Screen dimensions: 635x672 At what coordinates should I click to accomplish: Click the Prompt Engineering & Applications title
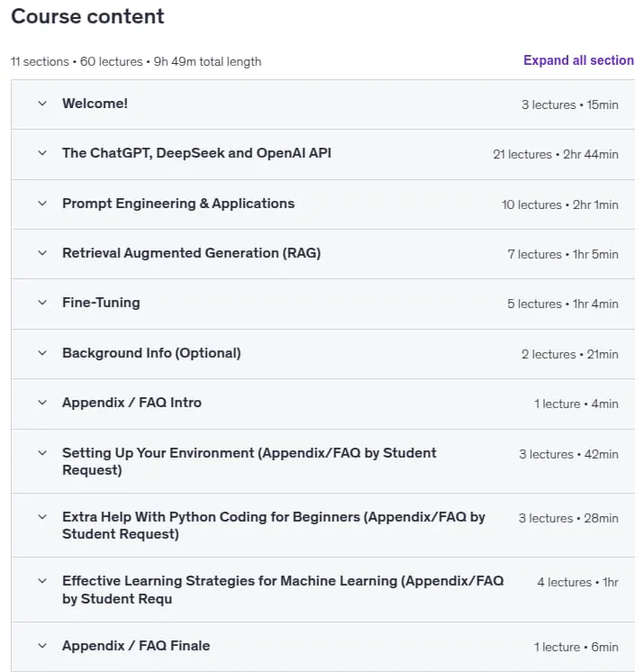click(178, 204)
